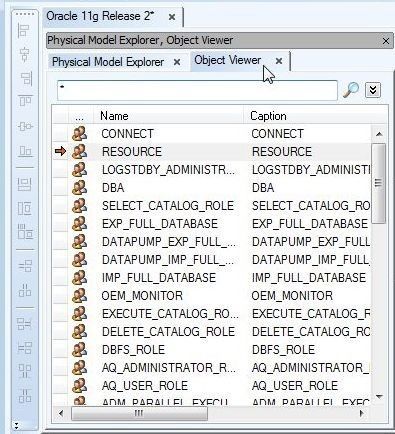This screenshot has width=395, height=434.
Task: Select LOGSTDBY_ADMINISTR... in the Name column
Action: point(168,170)
